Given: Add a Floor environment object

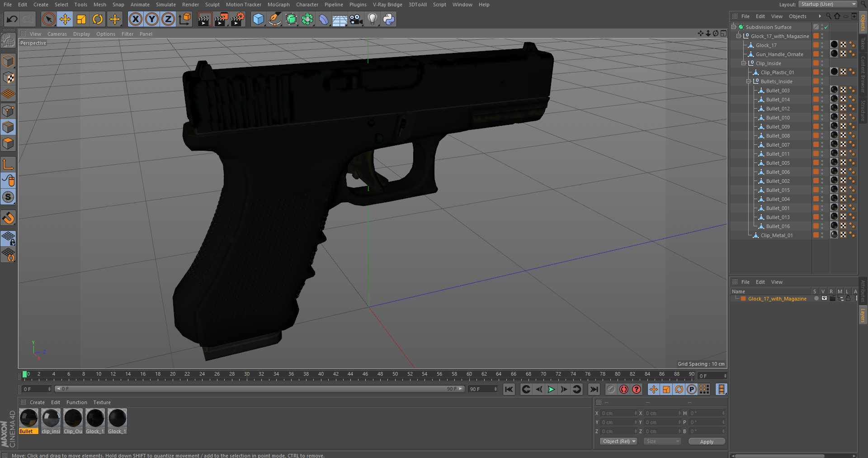Looking at the screenshot, I should coord(340,19).
